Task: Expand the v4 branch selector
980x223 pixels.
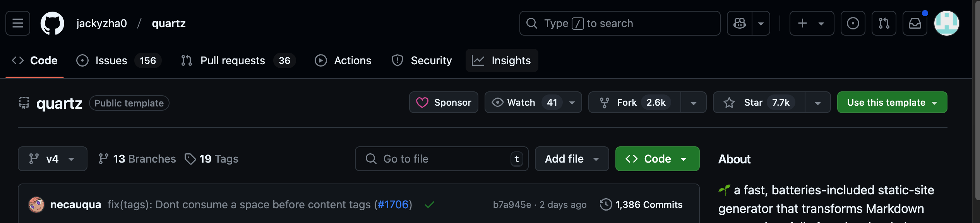Action: (53, 159)
